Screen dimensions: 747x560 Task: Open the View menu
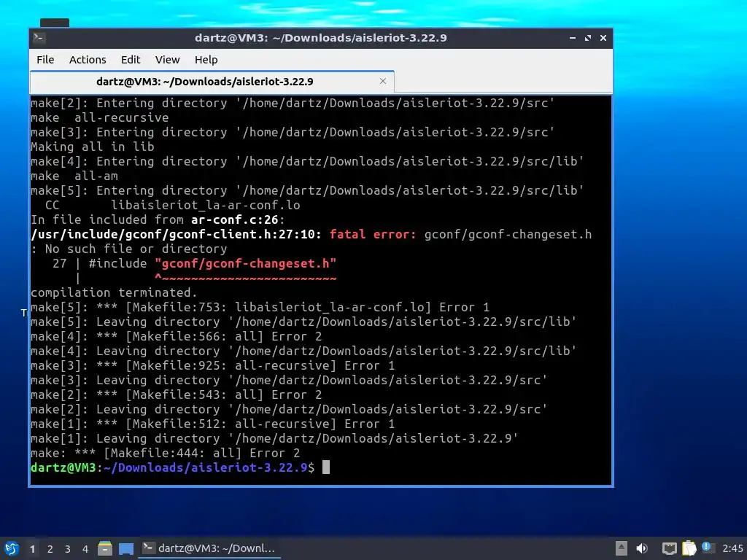(167, 60)
